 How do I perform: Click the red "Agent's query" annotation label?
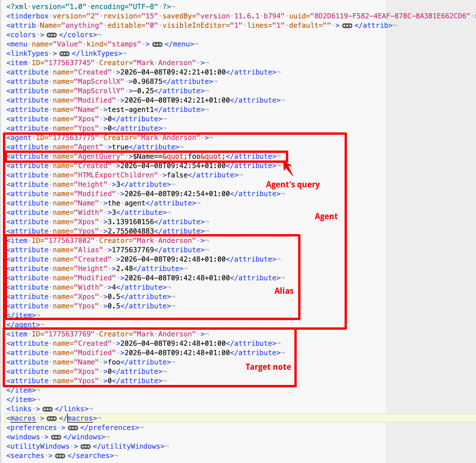point(293,185)
